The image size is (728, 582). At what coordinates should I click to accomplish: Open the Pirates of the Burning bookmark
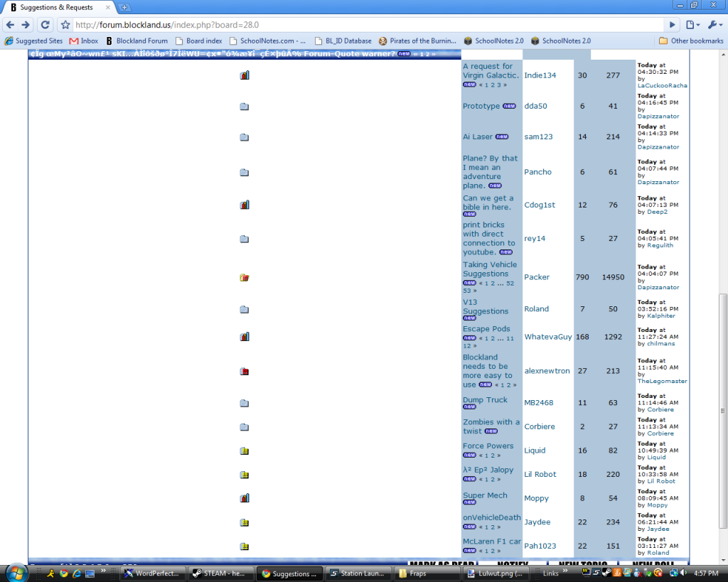tap(417, 41)
